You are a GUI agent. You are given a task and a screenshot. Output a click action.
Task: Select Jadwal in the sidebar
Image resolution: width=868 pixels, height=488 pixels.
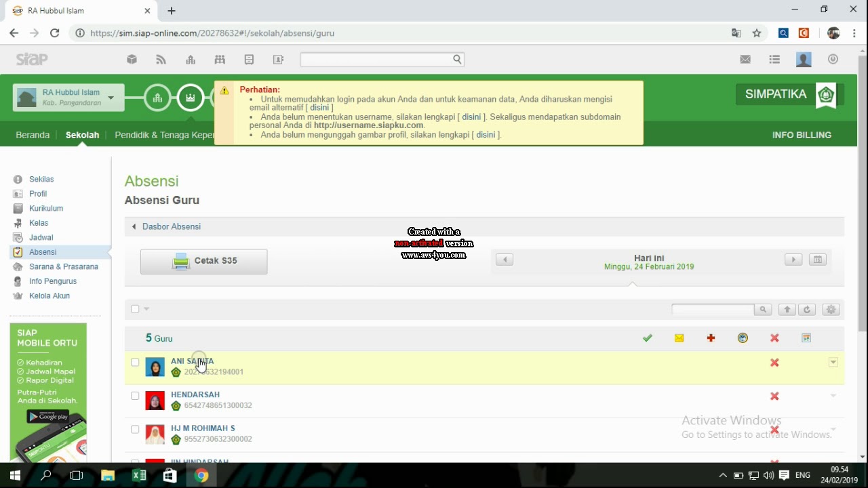pyautogui.click(x=41, y=238)
